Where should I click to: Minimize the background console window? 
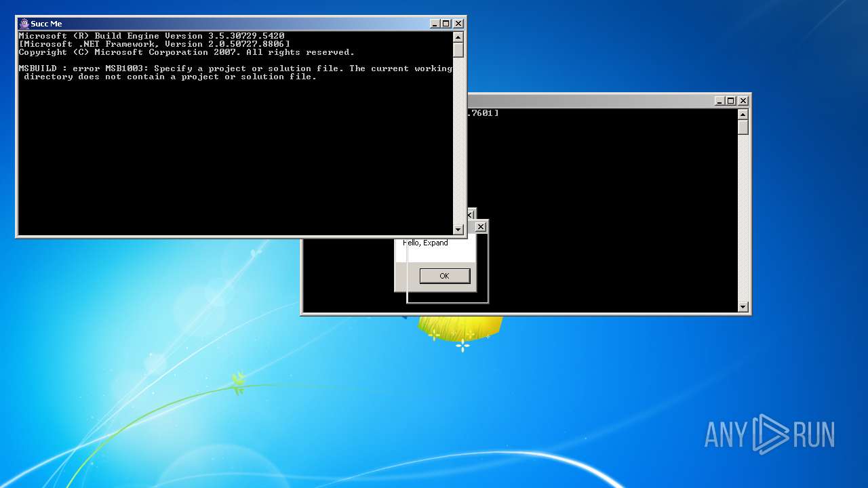(719, 101)
